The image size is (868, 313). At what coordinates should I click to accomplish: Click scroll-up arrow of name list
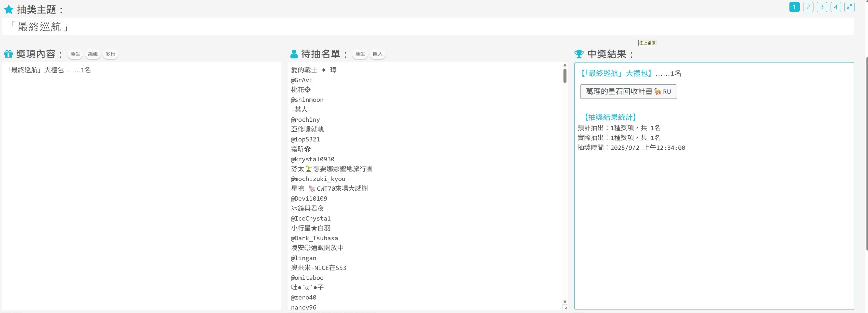565,65
